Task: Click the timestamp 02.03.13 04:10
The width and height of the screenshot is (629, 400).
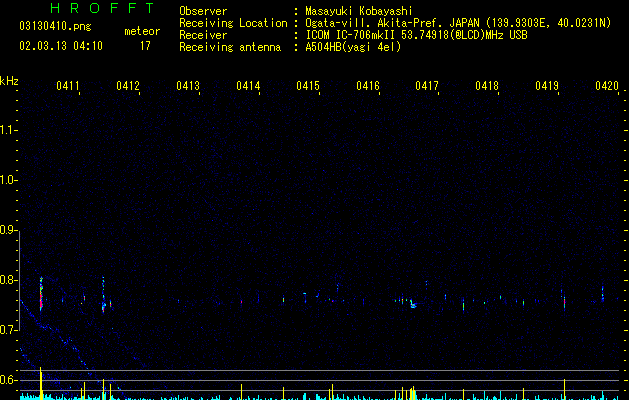Action: point(61,46)
